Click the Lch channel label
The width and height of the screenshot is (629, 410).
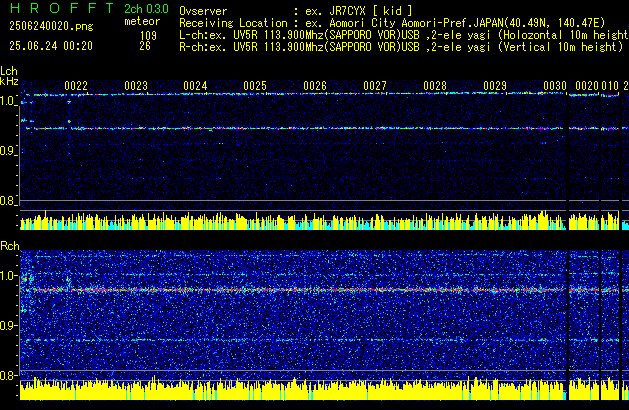coord(9,71)
